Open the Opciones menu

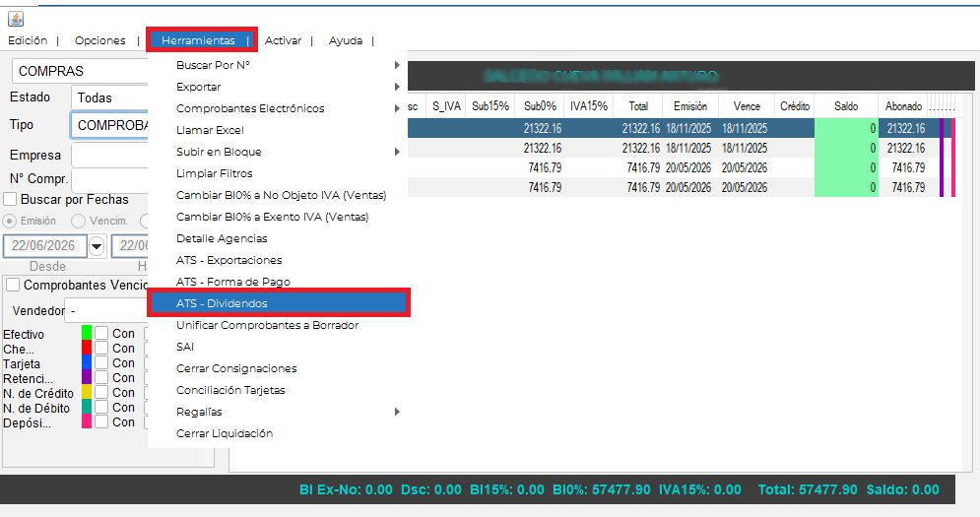100,40
